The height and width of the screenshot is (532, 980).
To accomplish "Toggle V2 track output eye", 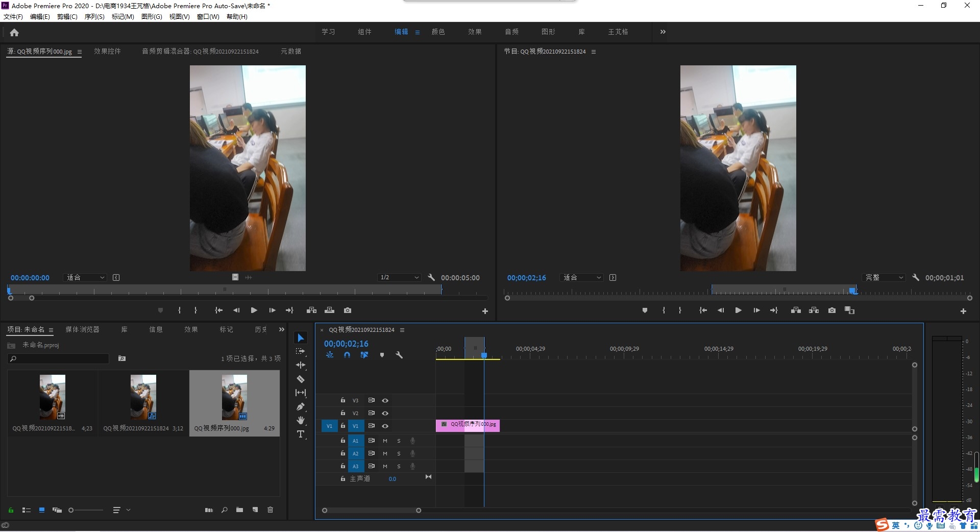I will (385, 414).
